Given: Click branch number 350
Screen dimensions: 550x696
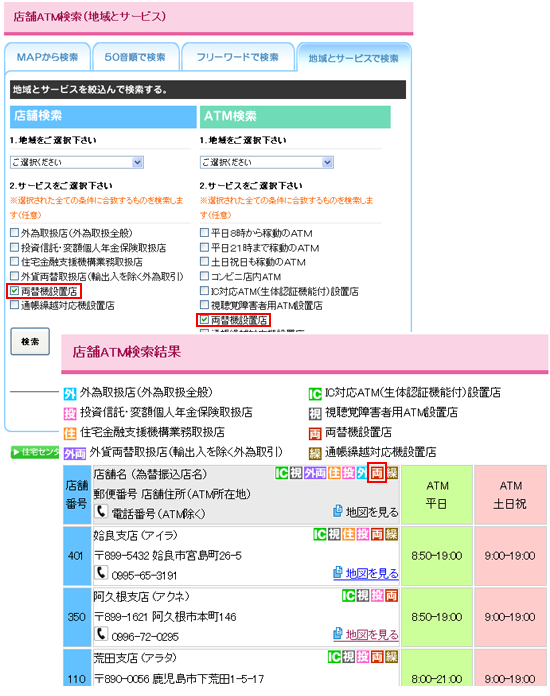Looking at the screenshot, I should [76, 617].
